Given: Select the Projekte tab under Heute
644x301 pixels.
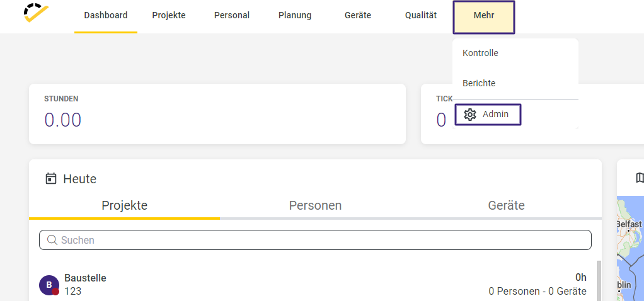Looking at the screenshot, I should (124, 205).
